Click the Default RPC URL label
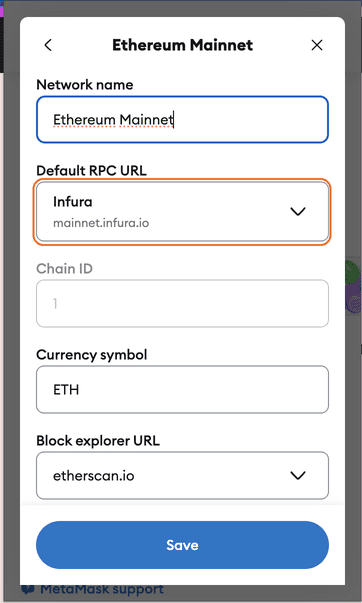The height and width of the screenshot is (603, 362). click(x=91, y=170)
